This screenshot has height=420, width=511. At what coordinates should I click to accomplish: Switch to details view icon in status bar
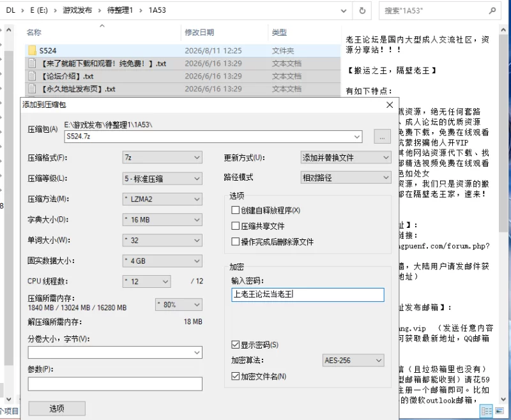486,411
